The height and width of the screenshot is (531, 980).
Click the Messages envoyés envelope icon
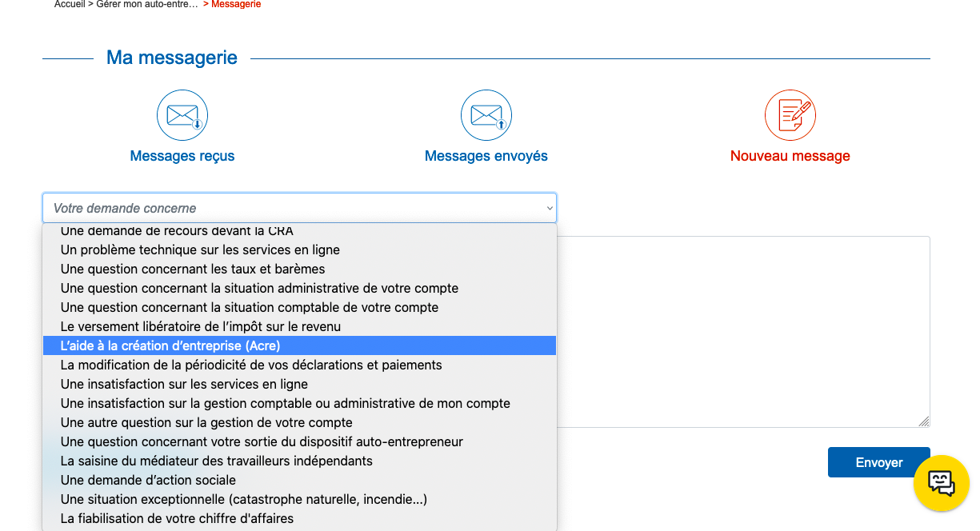[x=486, y=114]
